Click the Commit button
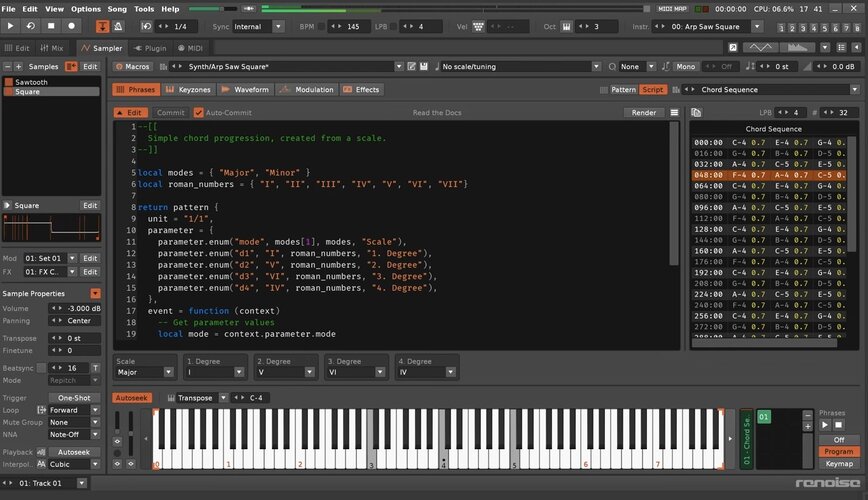The image size is (868, 500). (170, 112)
